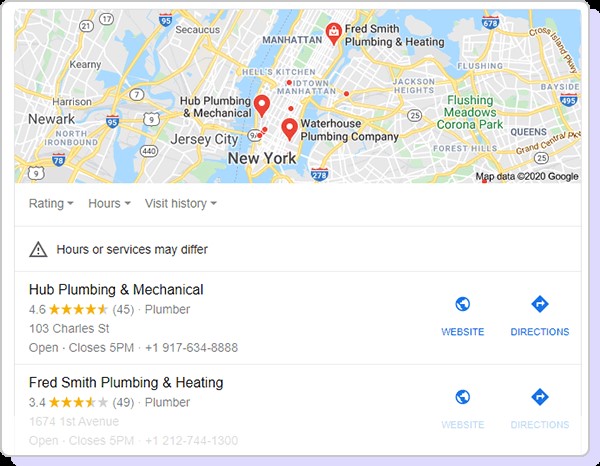Select the Fred Smith Plumbing map marker

coord(334,34)
